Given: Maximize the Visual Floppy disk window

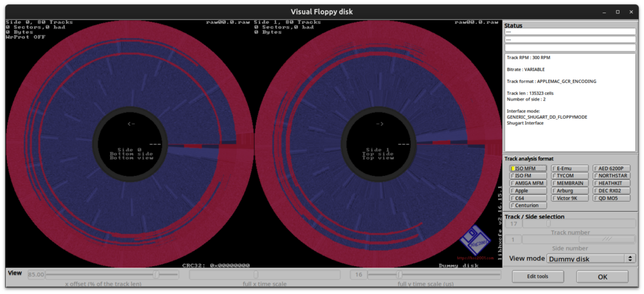Looking at the screenshot, I should coord(618,12).
